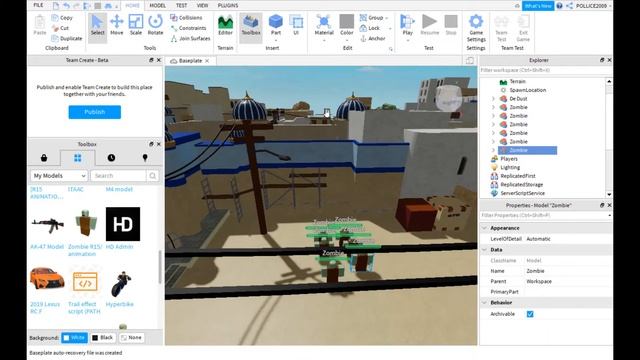Switch to the TEST ribbon tab
Image resolution: width=640 pixels, height=360 pixels.
181,5
